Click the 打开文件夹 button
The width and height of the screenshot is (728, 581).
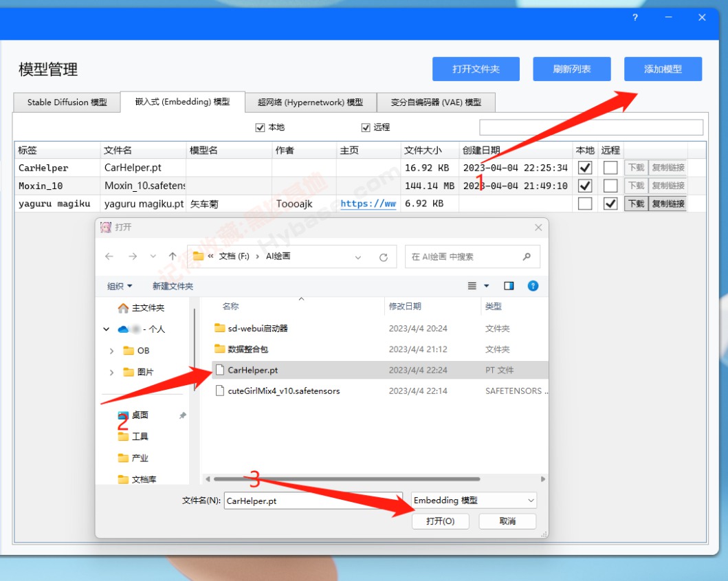coord(476,69)
